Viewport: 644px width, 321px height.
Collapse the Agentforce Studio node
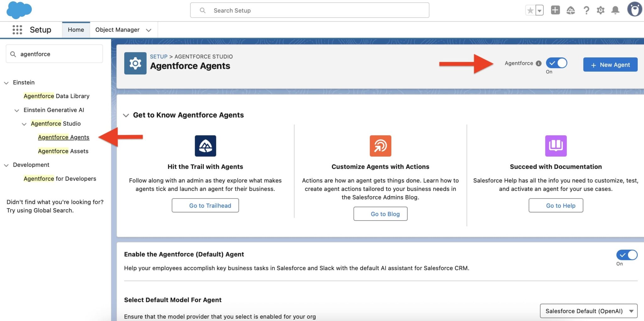click(25, 124)
